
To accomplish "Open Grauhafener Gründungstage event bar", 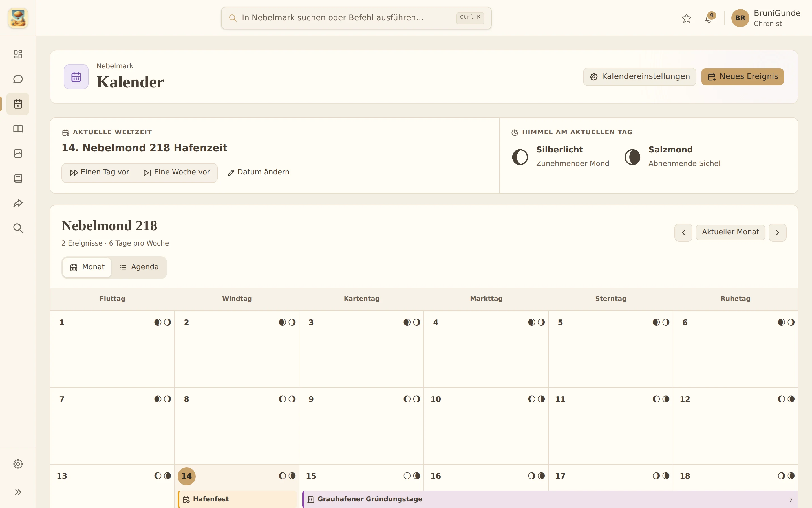I will pyautogui.click(x=550, y=499).
